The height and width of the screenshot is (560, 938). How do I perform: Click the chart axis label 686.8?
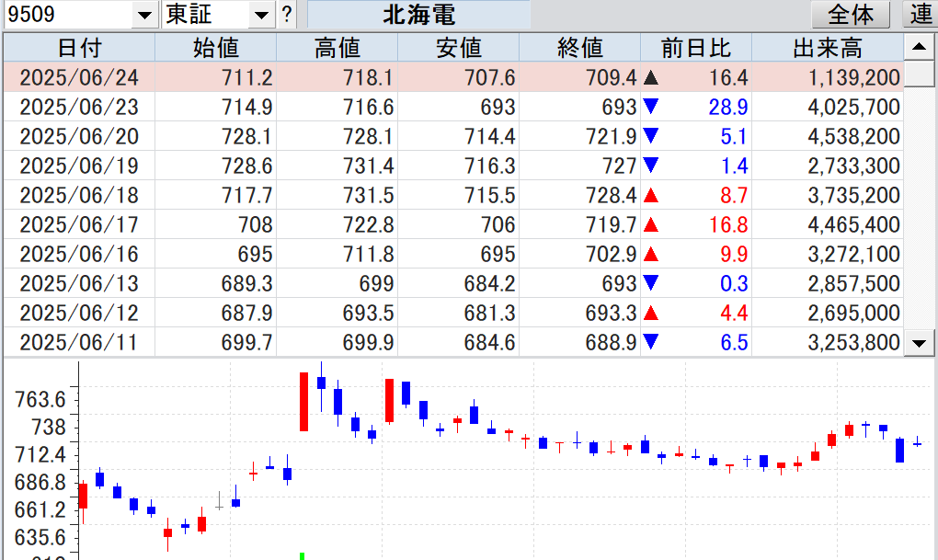pos(40,482)
